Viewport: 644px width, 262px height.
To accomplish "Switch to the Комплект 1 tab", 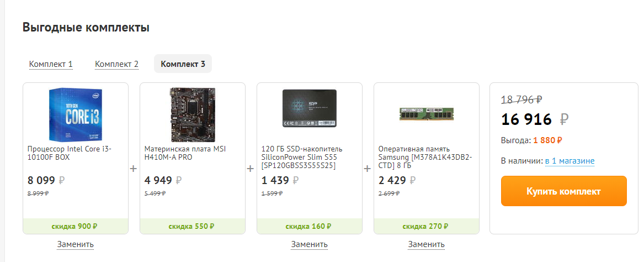I will point(51,64).
